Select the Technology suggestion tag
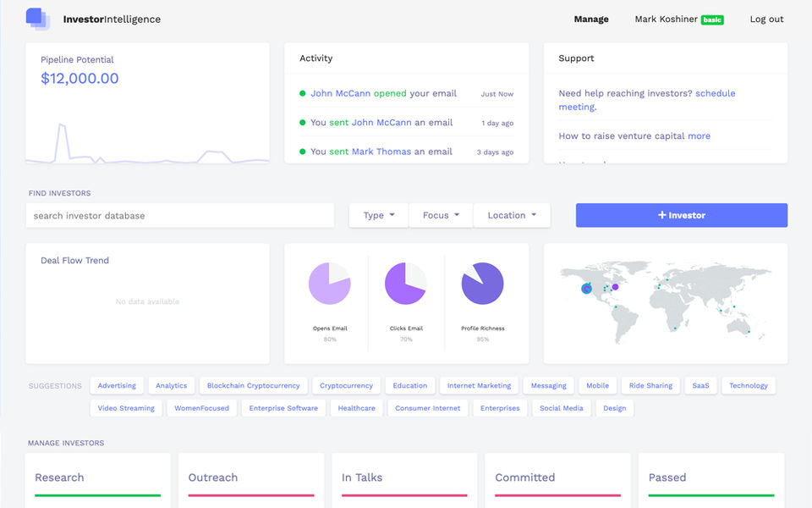 (749, 386)
